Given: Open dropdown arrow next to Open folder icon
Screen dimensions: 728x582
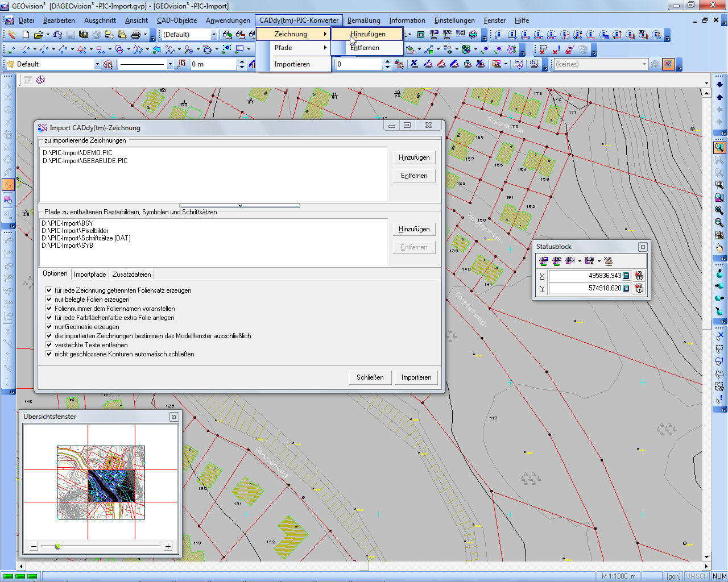Looking at the screenshot, I should pos(48,35).
